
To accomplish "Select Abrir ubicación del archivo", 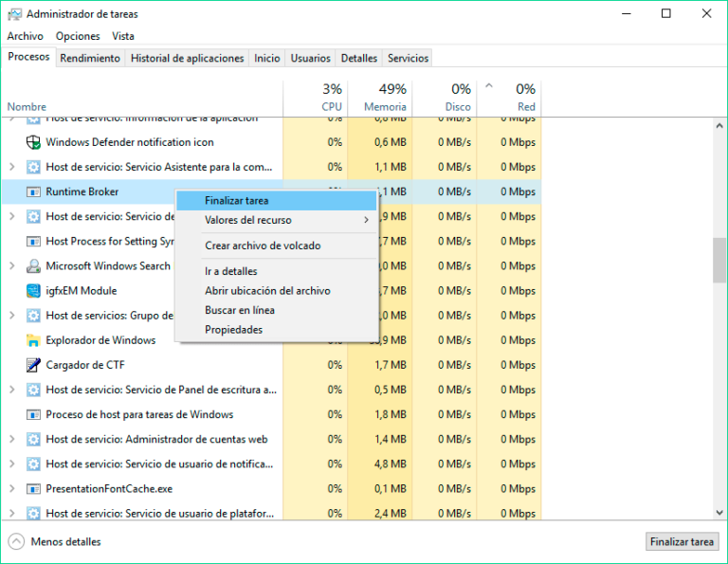I will coord(267,291).
